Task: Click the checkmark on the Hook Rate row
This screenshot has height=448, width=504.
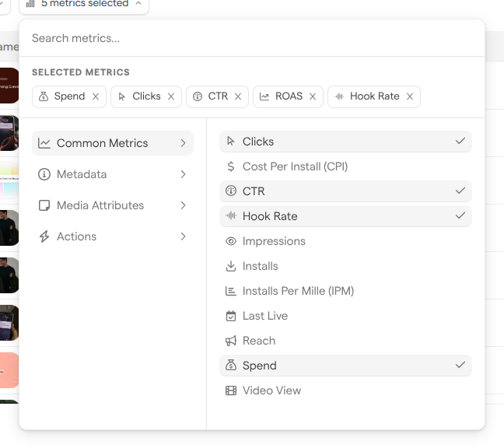Action: 460,215
